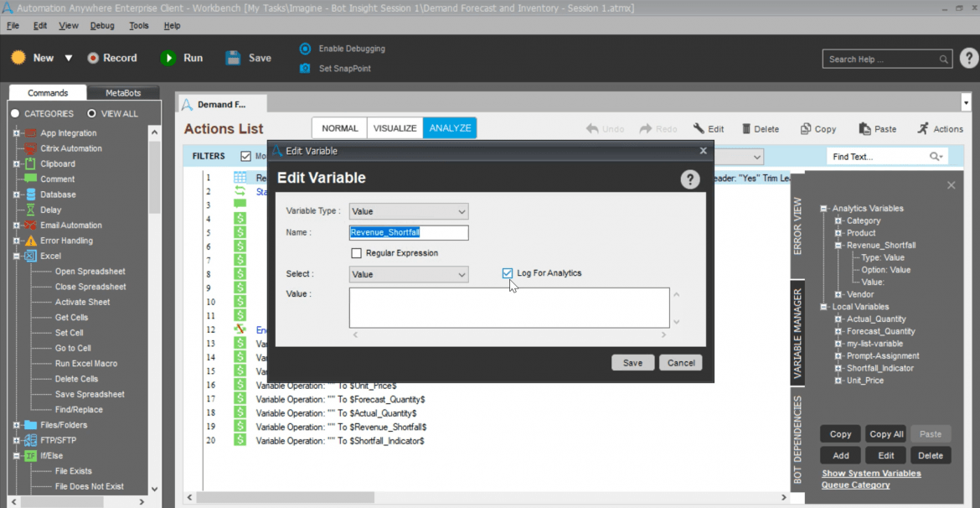Click the Edit wrench icon in Actions List

[699, 128]
